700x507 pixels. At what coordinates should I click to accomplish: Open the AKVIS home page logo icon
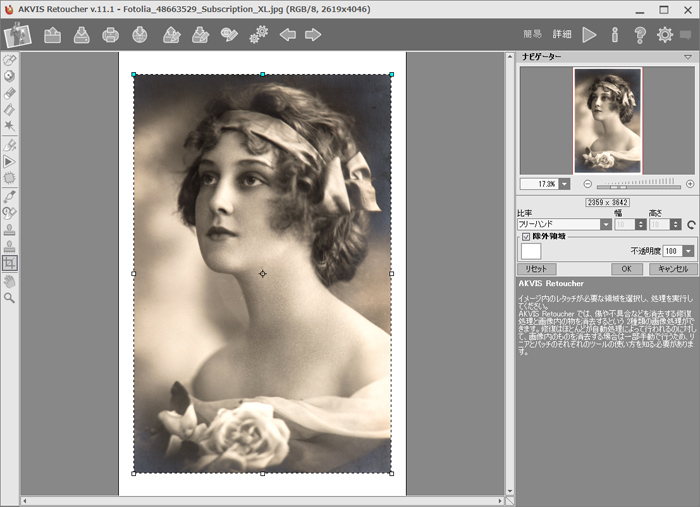click(x=17, y=35)
